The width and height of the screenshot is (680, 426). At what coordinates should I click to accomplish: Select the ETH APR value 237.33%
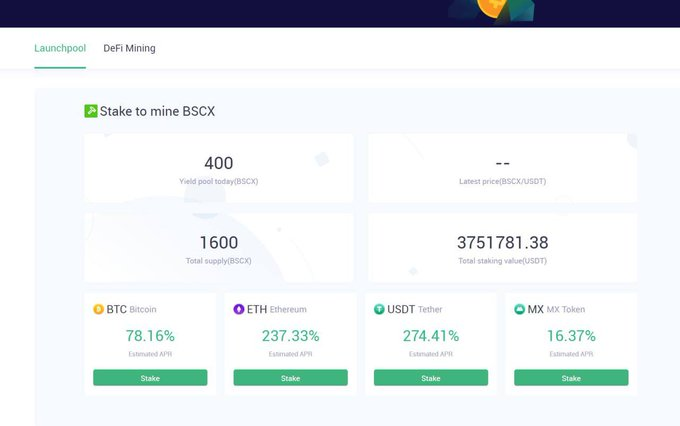pos(291,336)
